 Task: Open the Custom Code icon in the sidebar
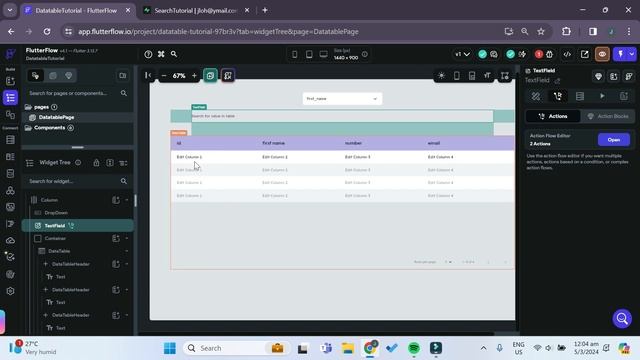10,224
